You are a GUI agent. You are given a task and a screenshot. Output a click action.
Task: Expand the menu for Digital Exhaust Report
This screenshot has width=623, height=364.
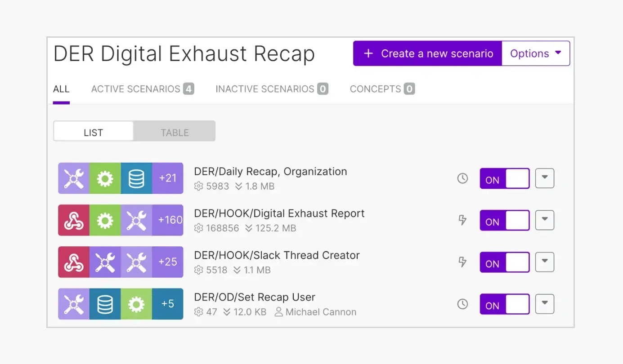click(544, 220)
